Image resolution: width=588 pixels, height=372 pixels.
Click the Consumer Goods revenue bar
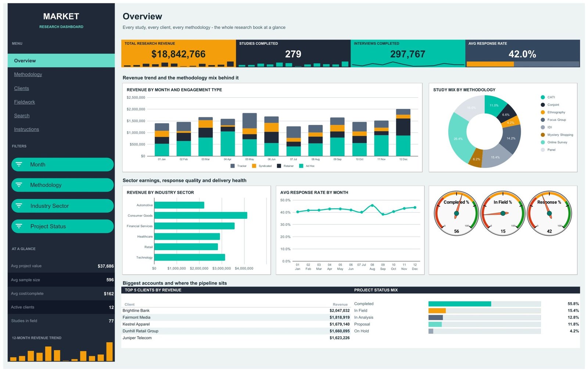(x=201, y=216)
